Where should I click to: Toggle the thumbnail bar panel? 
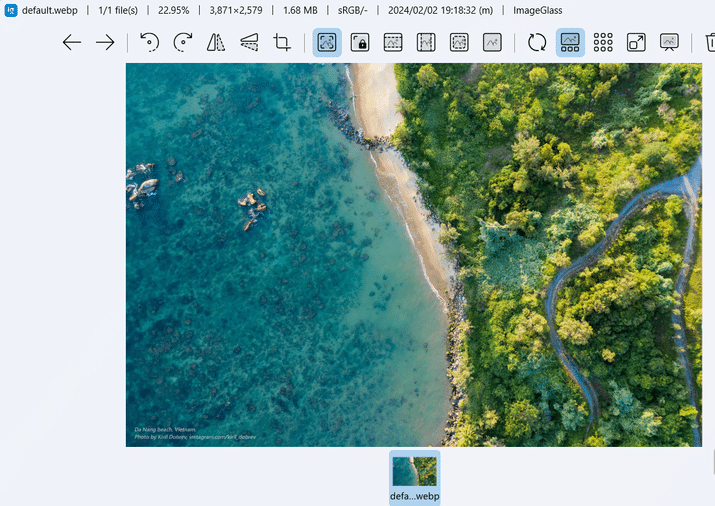(570, 42)
